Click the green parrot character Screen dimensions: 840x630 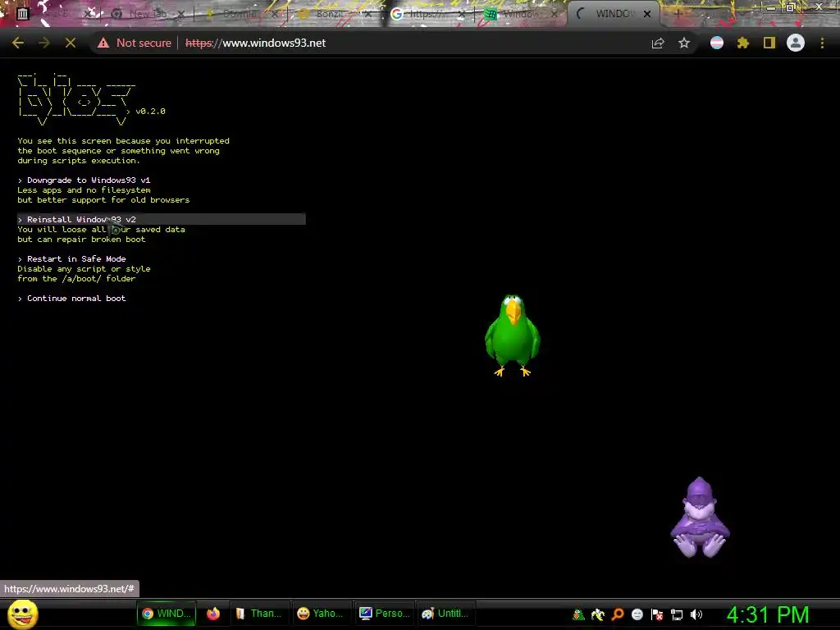(x=512, y=336)
